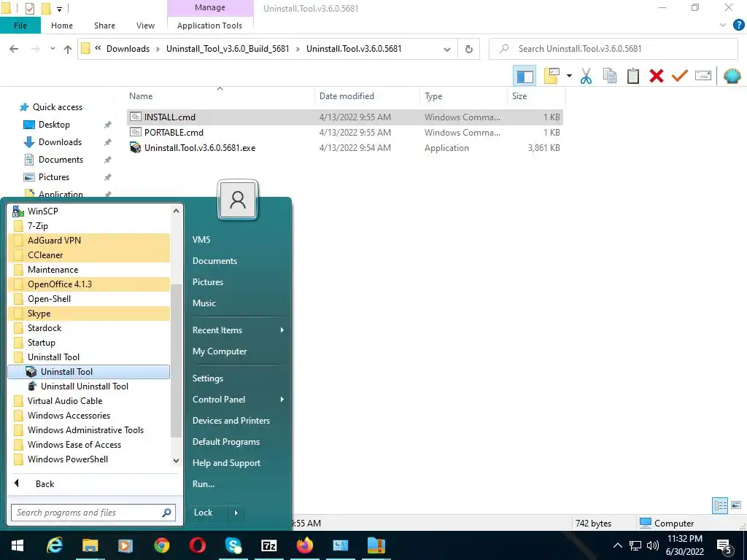Open the File ribbon tab
Viewport: 747px width, 560px height.
coord(20,26)
